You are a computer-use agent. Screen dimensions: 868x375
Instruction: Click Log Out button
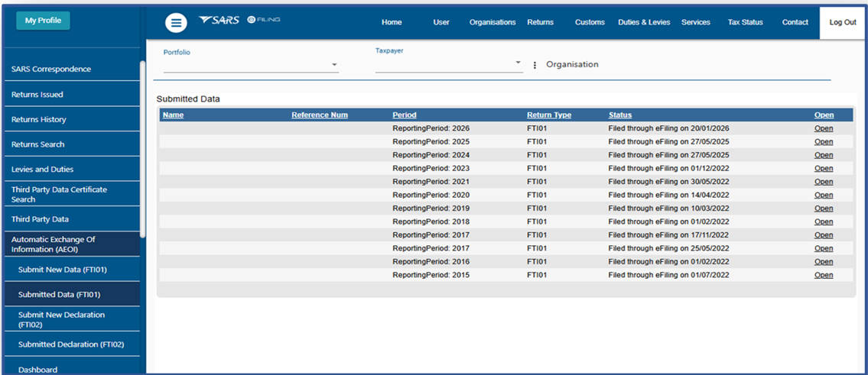click(x=842, y=22)
